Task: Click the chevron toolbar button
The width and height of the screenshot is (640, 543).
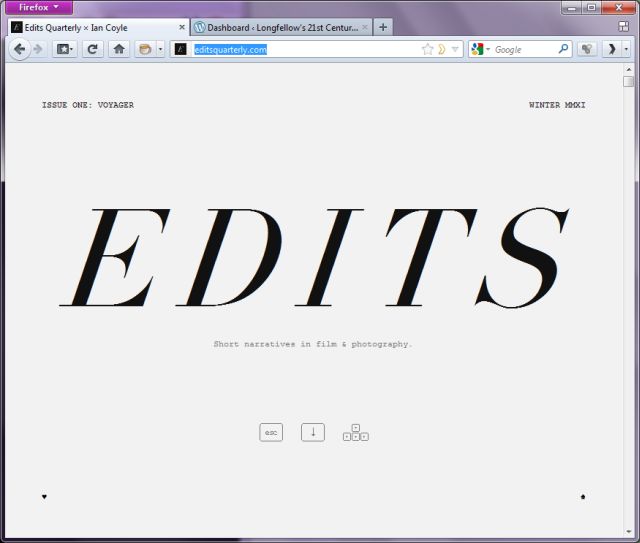Action: [x=612, y=49]
